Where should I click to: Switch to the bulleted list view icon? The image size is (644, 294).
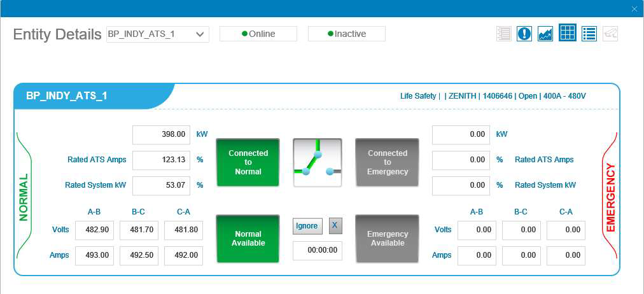pos(589,34)
